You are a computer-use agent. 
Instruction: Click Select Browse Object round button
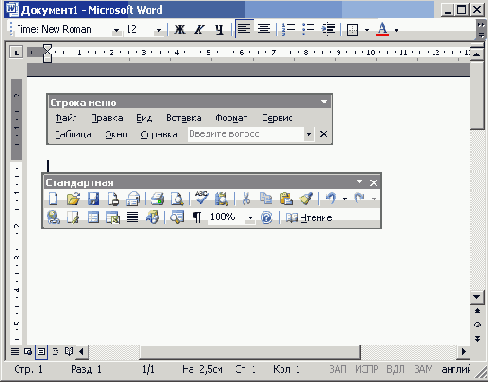[x=477, y=325]
